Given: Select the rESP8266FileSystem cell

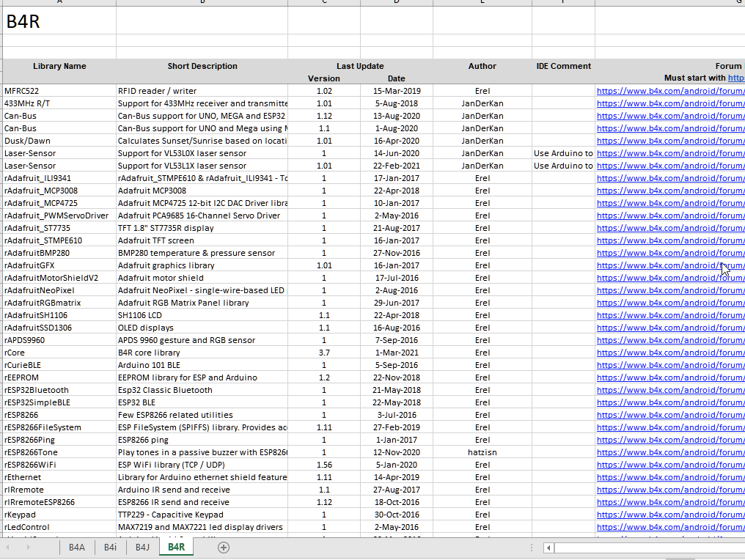Looking at the screenshot, I should tap(59, 427).
